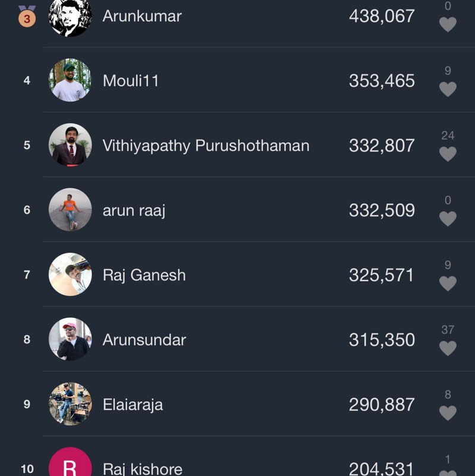View Vithiyapathy Purushothaman's avatar
The height and width of the screenshot is (476, 475).
pyautogui.click(x=70, y=145)
